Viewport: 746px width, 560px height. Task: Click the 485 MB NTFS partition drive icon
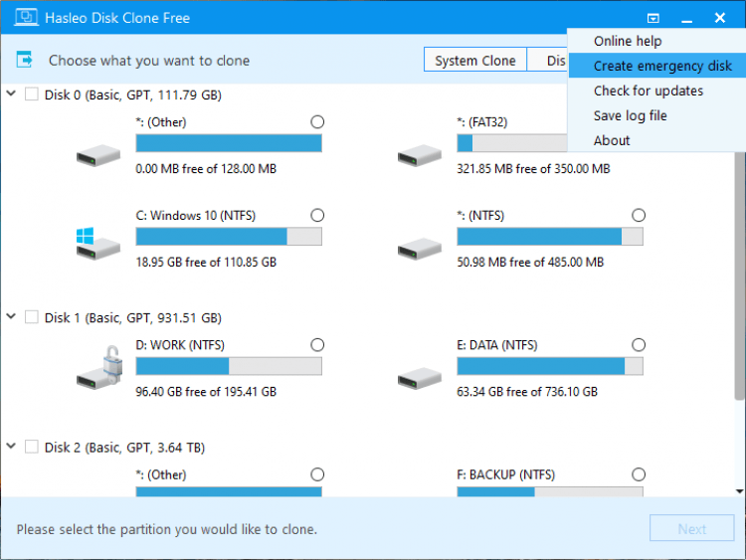tap(419, 246)
